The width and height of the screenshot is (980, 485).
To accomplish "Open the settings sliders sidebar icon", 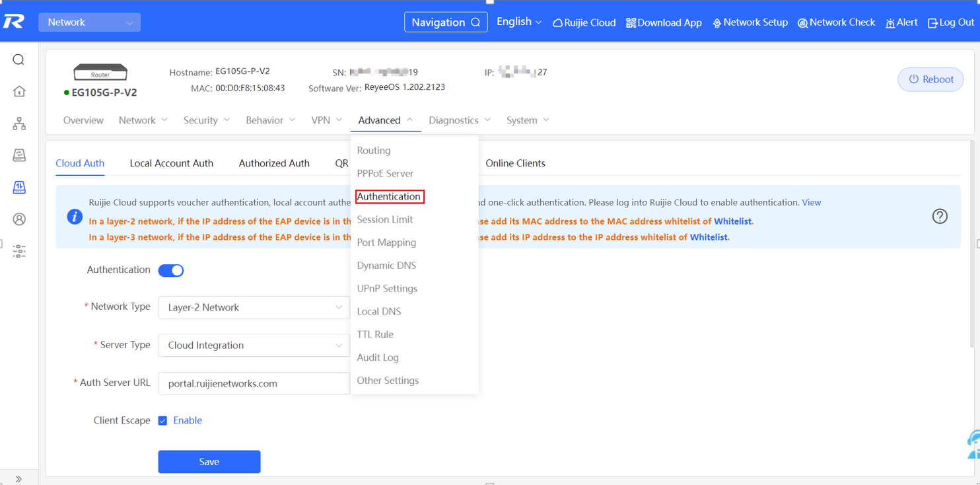I will [19, 251].
